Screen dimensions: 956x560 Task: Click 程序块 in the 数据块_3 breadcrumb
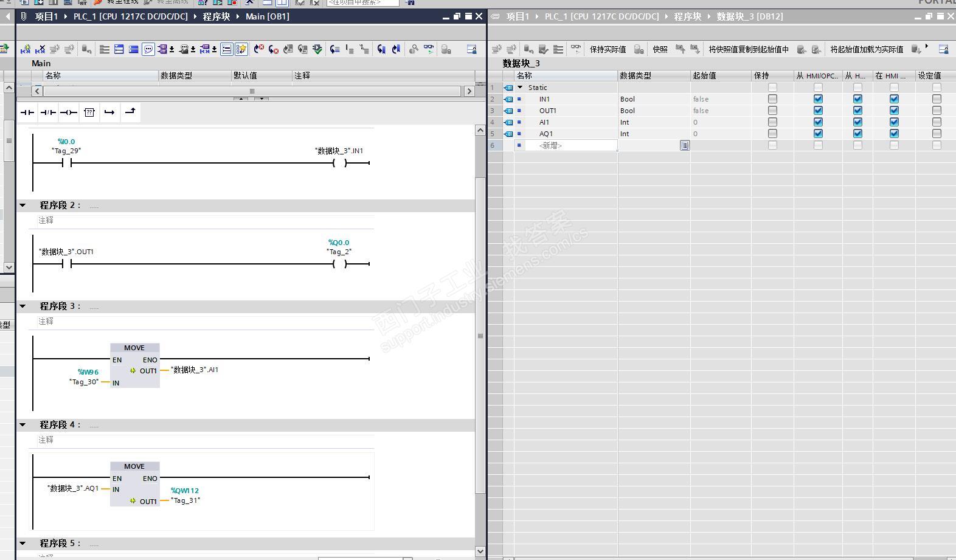coord(688,16)
